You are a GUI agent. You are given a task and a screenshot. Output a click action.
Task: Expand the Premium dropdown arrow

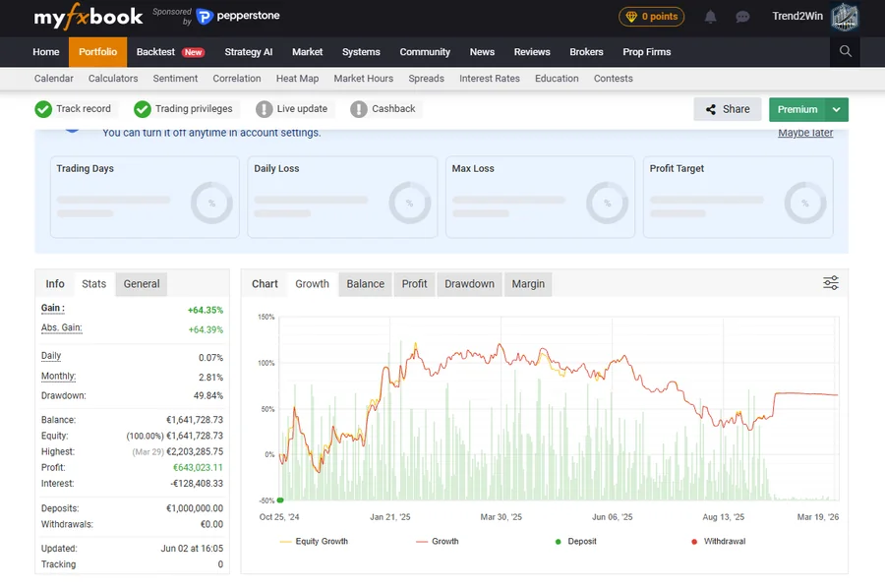[x=837, y=109]
